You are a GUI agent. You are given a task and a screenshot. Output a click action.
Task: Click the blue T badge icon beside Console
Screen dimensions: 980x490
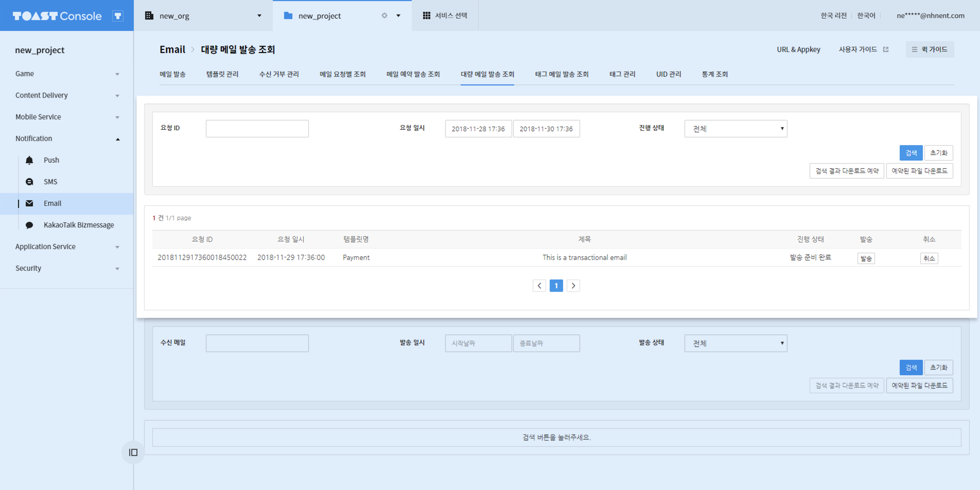coord(118,16)
